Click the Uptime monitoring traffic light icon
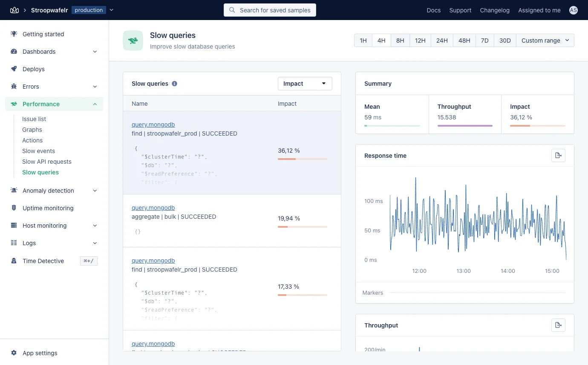The width and height of the screenshot is (588, 365). [x=14, y=208]
